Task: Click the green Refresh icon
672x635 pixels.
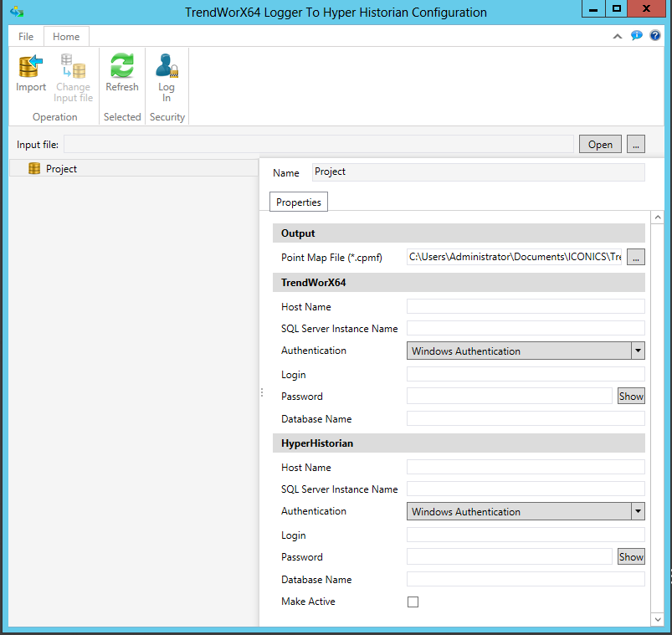Action: tap(122, 67)
